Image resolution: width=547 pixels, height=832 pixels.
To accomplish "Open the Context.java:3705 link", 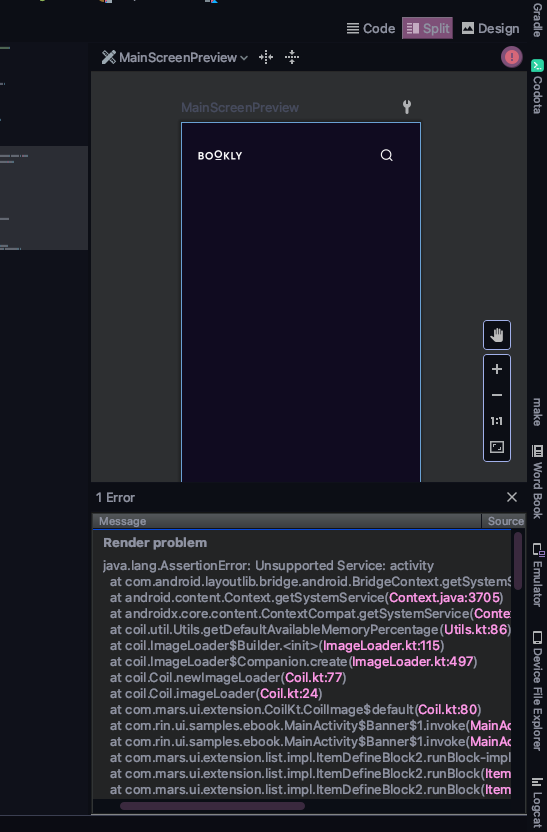I will click(444, 597).
